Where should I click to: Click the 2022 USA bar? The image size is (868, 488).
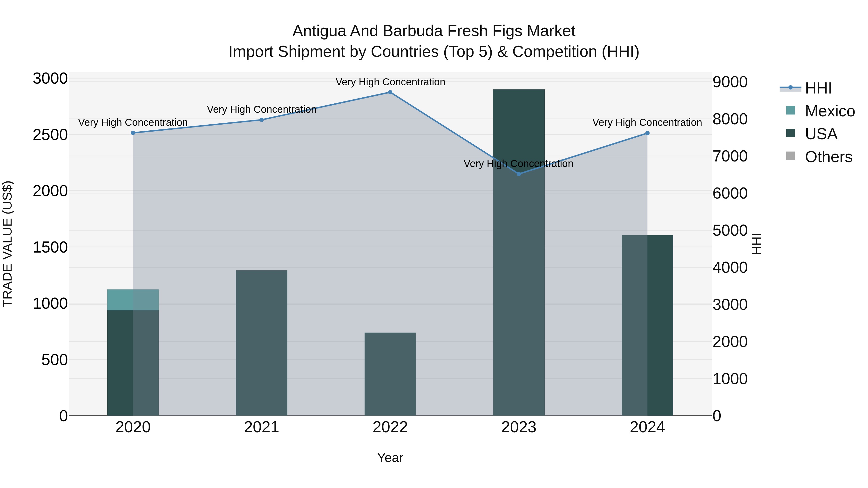(x=390, y=374)
